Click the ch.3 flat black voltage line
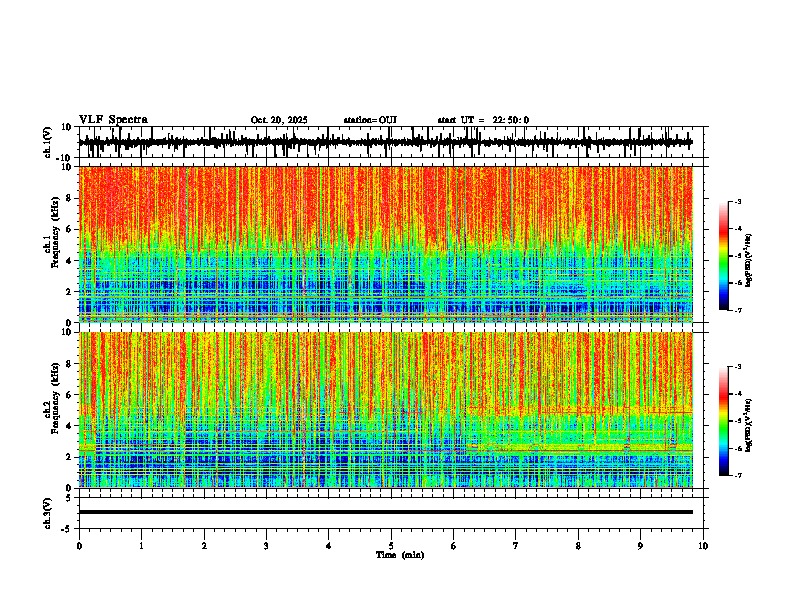792x612 pixels. tap(385, 512)
